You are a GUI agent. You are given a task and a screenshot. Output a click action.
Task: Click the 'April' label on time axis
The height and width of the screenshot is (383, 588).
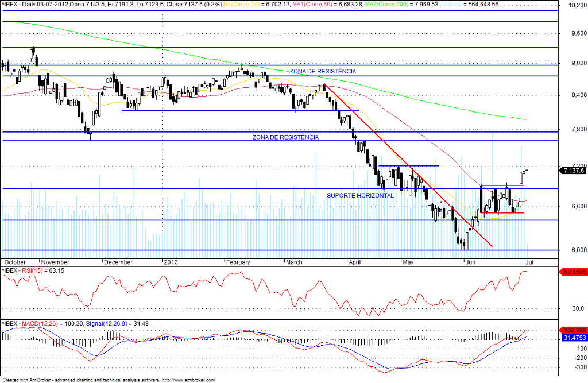click(x=355, y=262)
